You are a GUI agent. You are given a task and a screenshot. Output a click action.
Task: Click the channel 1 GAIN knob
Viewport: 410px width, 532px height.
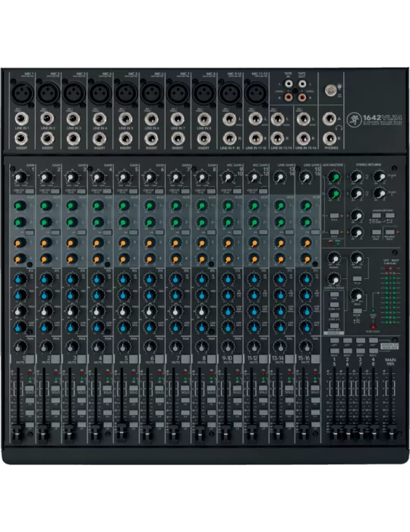coord(20,177)
